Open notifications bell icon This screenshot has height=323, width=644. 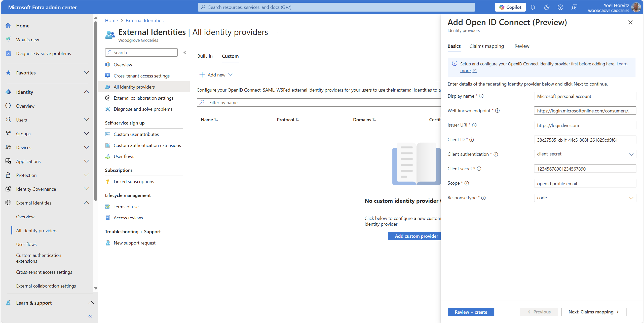[x=533, y=7]
